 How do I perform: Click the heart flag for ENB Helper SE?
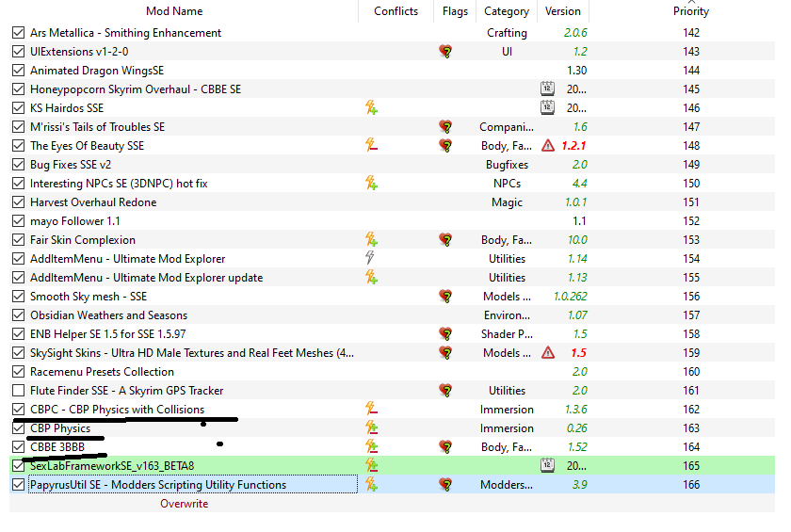[x=445, y=334]
